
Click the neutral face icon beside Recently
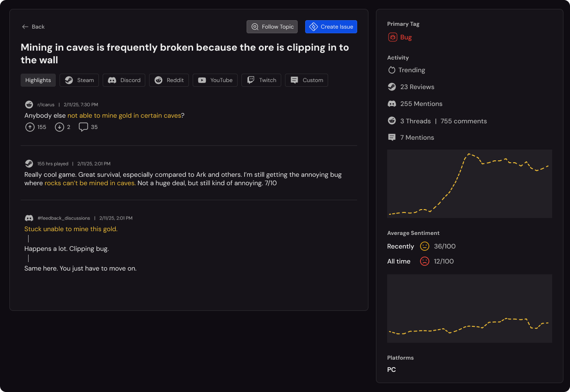425,246
